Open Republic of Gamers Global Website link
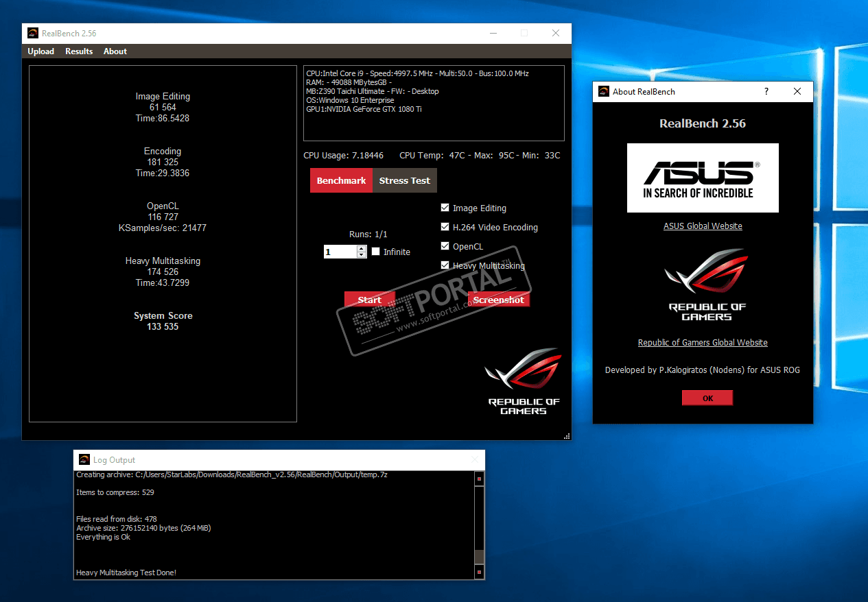This screenshot has height=602, width=868. (x=703, y=342)
